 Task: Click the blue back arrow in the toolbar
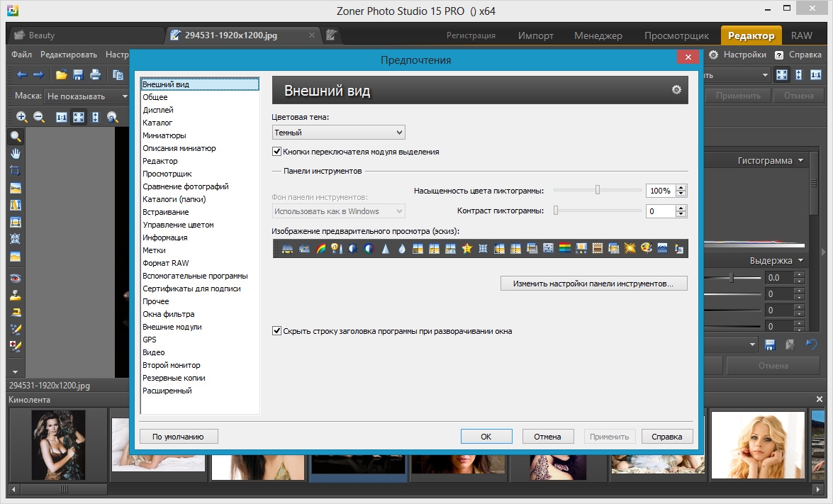[x=22, y=75]
